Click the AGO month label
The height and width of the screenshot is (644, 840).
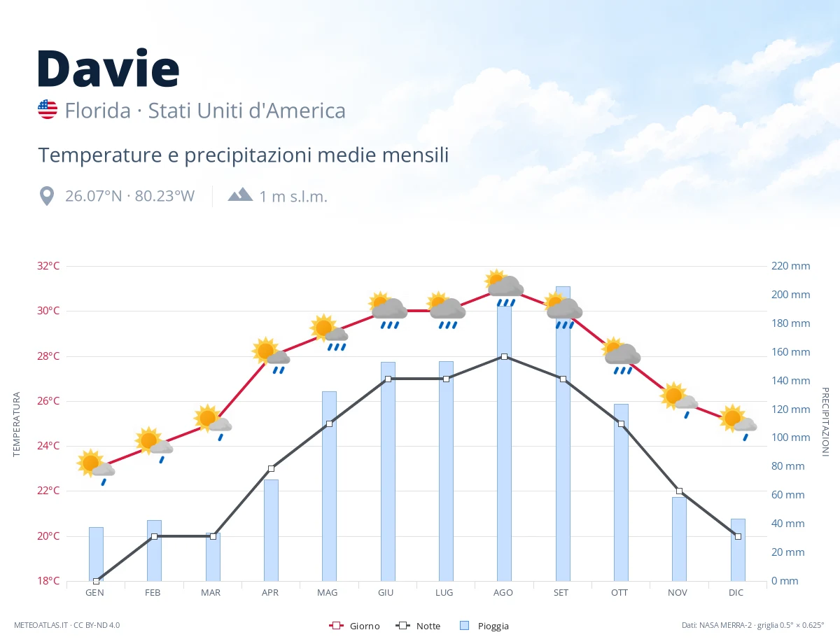[x=503, y=593]
